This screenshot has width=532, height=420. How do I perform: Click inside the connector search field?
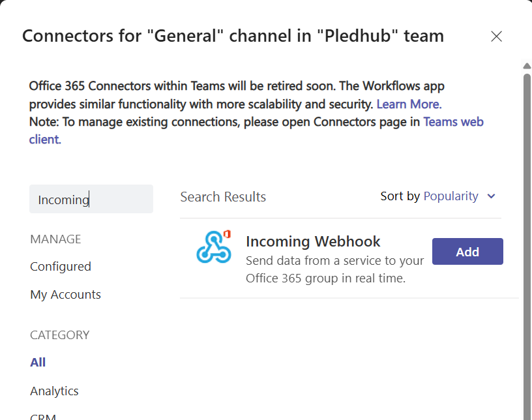pyautogui.click(x=91, y=199)
